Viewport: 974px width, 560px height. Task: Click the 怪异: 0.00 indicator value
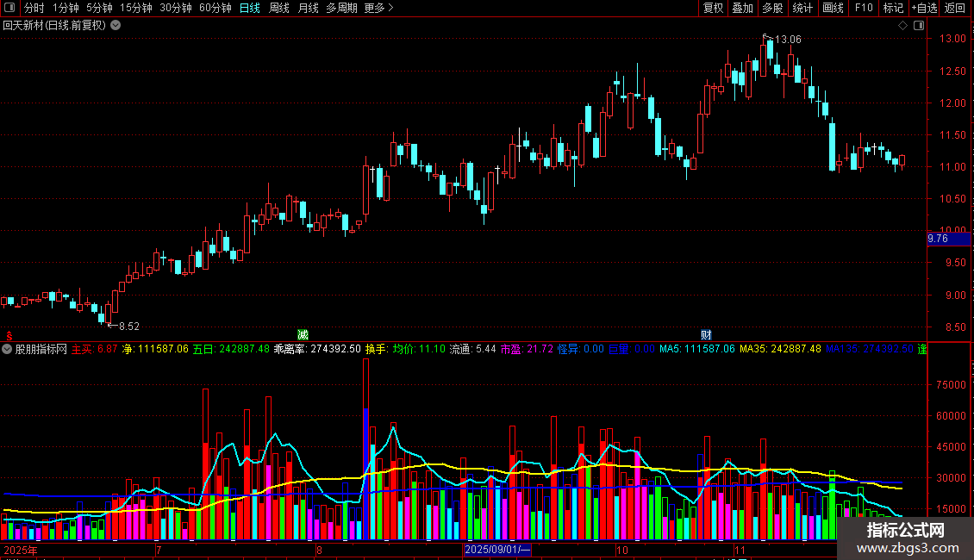point(581,349)
